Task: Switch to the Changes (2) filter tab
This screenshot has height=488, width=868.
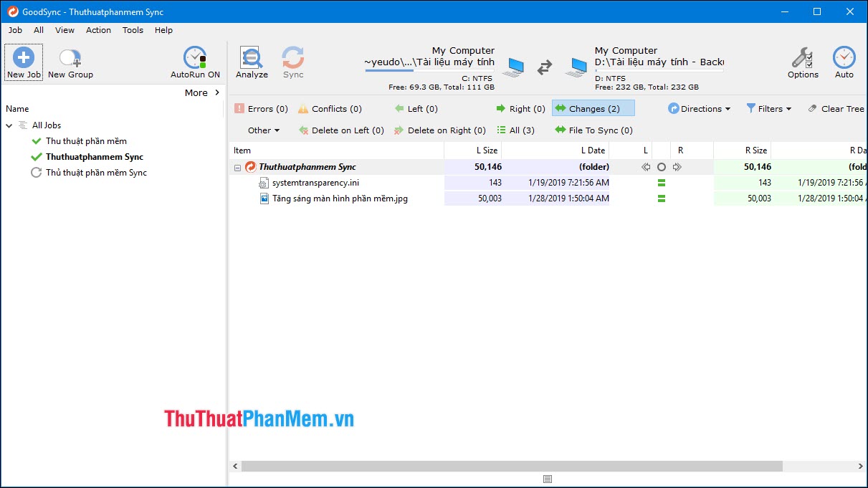Action: click(x=593, y=108)
